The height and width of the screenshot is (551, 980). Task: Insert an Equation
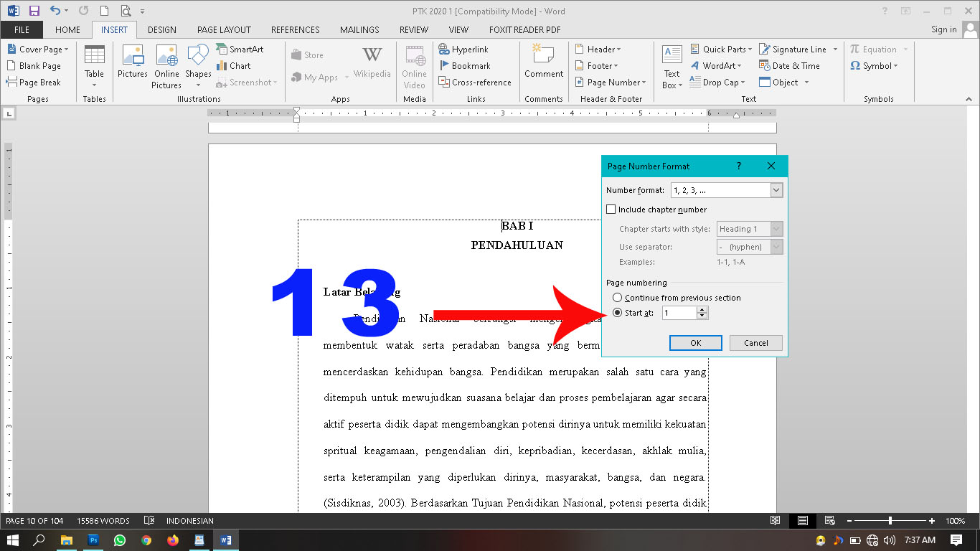[x=876, y=49]
